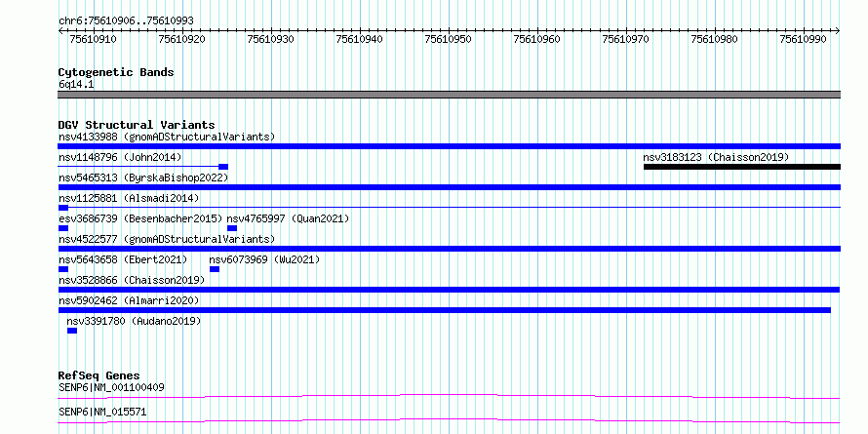
Task: Click the DGV Structural Variants track title
Action: (x=137, y=125)
